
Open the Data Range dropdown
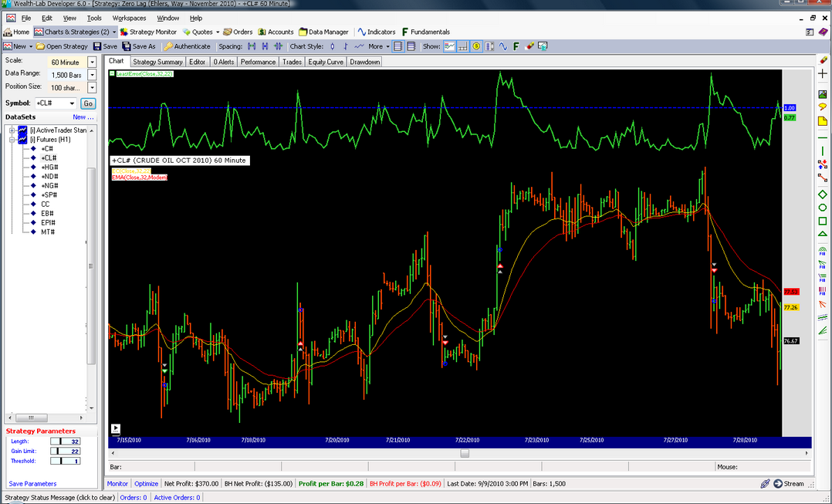[x=92, y=75]
